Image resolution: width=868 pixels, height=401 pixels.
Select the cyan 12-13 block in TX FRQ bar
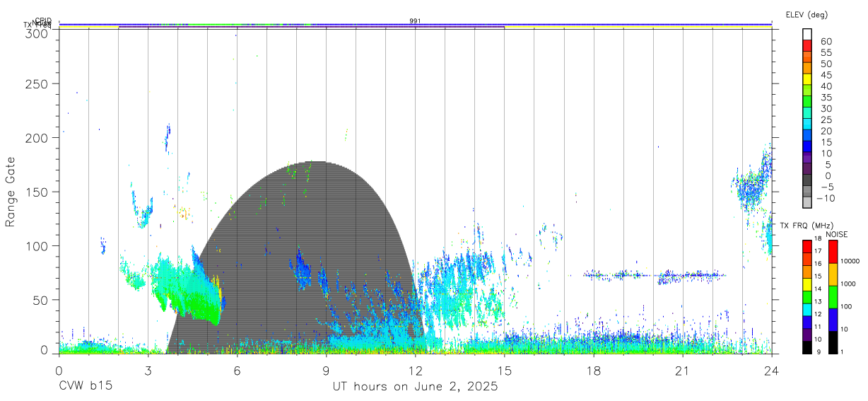(x=807, y=310)
